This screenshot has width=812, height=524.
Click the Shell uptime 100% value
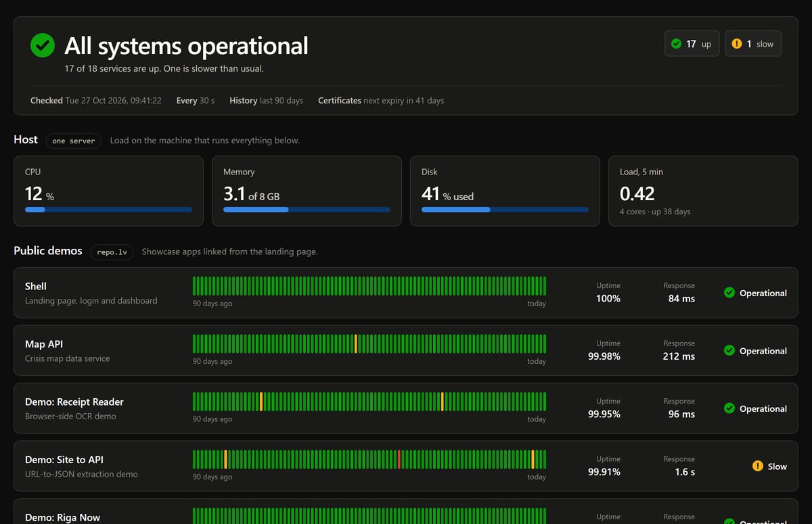coord(608,298)
